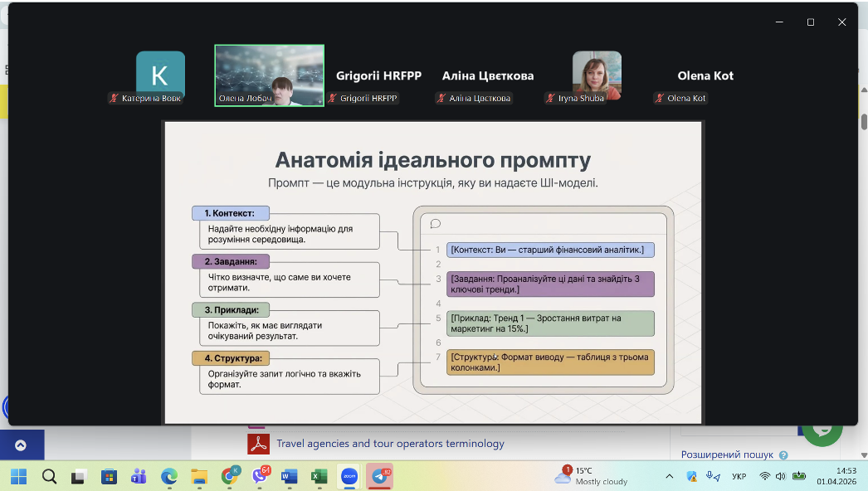Open Telegram in the taskbar
The image size is (868, 491).
[379, 476]
